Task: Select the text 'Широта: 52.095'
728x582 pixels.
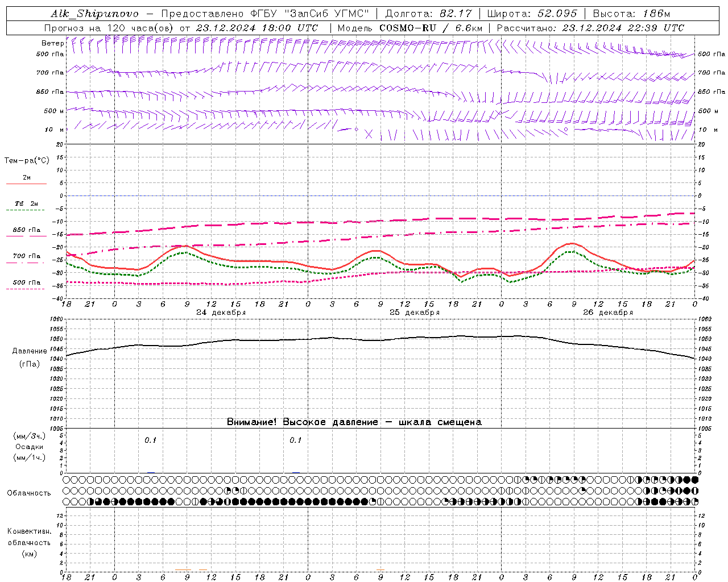Action: click(532, 14)
